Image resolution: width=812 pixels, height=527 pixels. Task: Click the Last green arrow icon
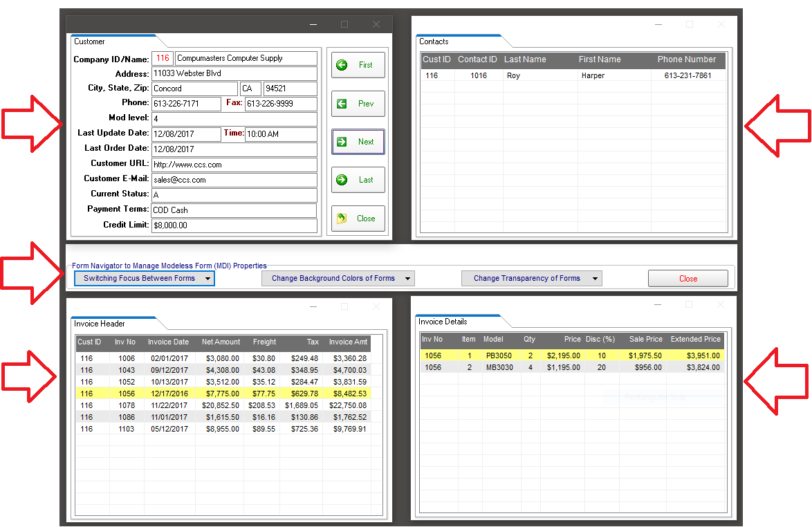click(x=342, y=180)
